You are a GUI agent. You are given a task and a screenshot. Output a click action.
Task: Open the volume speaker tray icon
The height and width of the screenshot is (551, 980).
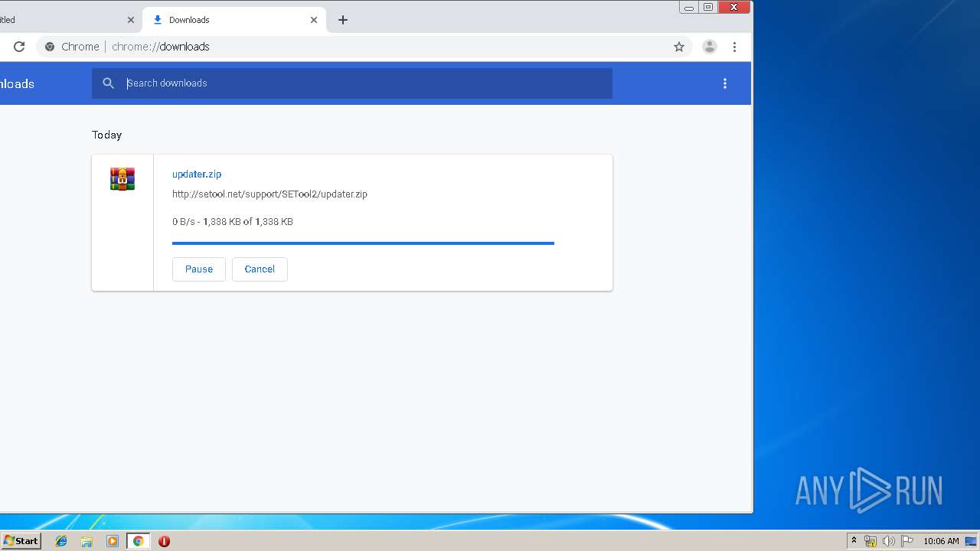(888, 541)
